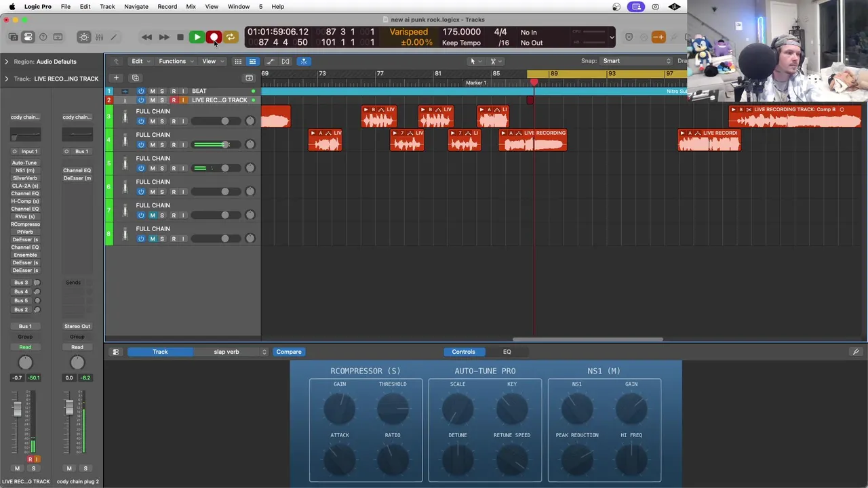Click the Duplicate Track icon

tap(135, 78)
